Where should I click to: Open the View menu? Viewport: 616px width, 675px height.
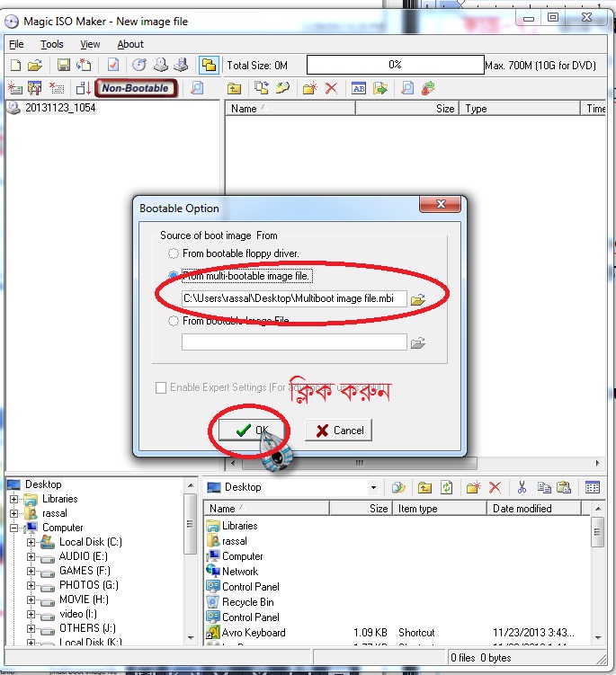(90, 44)
